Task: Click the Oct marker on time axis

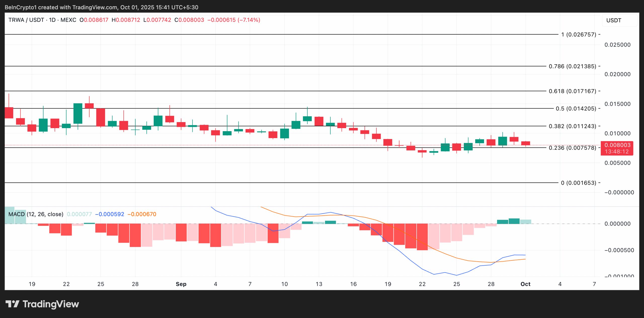Action: [x=525, y=284]
